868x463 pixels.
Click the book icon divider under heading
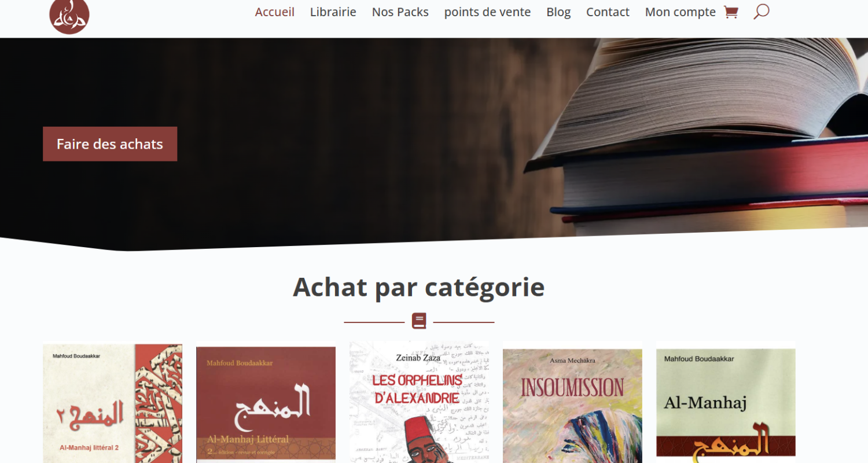[419, 321]
